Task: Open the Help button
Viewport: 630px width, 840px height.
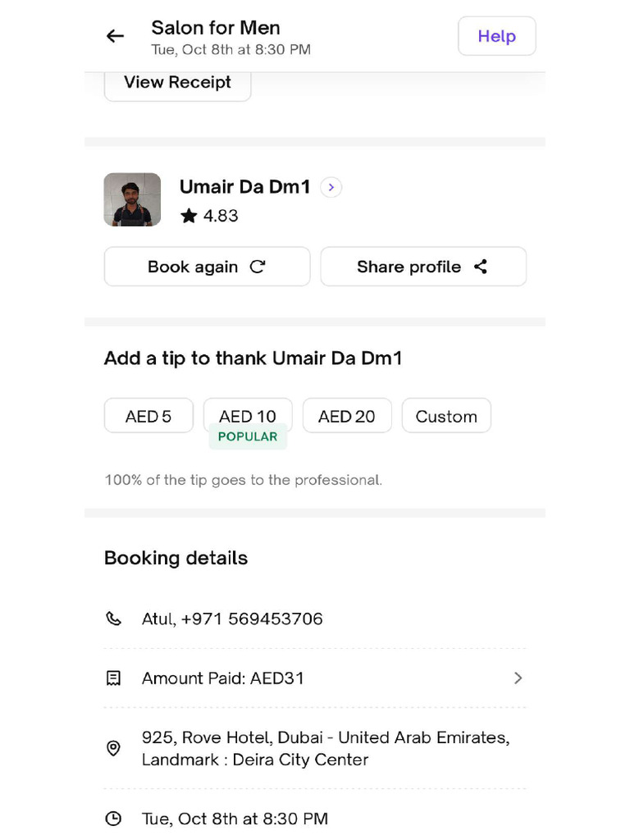Action: 496,36
